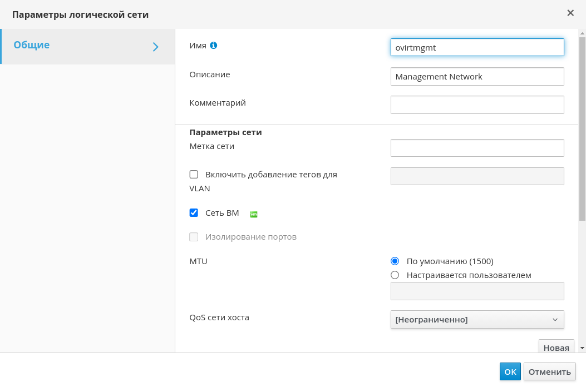This screenshot has width=586, height=392.
Task: Click the green VM icon beside Сеть ВМ
Action: pyautogui.click(x=254, y=214)
